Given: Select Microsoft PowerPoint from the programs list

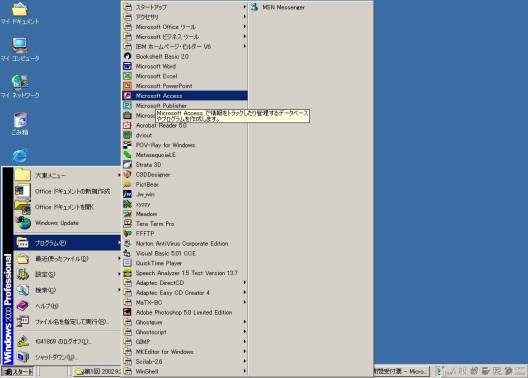Looking at the screenshot, I should (x=185, y=86).
